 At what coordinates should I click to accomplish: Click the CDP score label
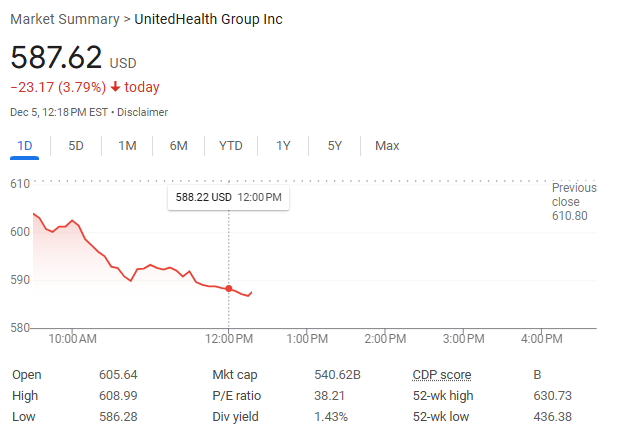point(442,375)
